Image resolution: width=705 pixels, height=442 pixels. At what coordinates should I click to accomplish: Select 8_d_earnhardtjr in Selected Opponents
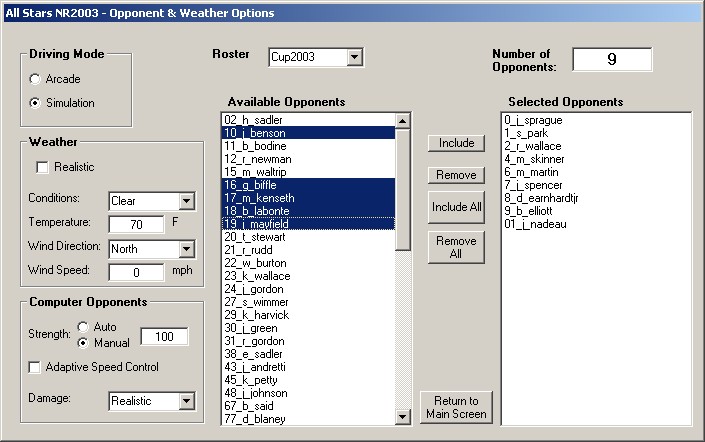(x=596, y=198)
